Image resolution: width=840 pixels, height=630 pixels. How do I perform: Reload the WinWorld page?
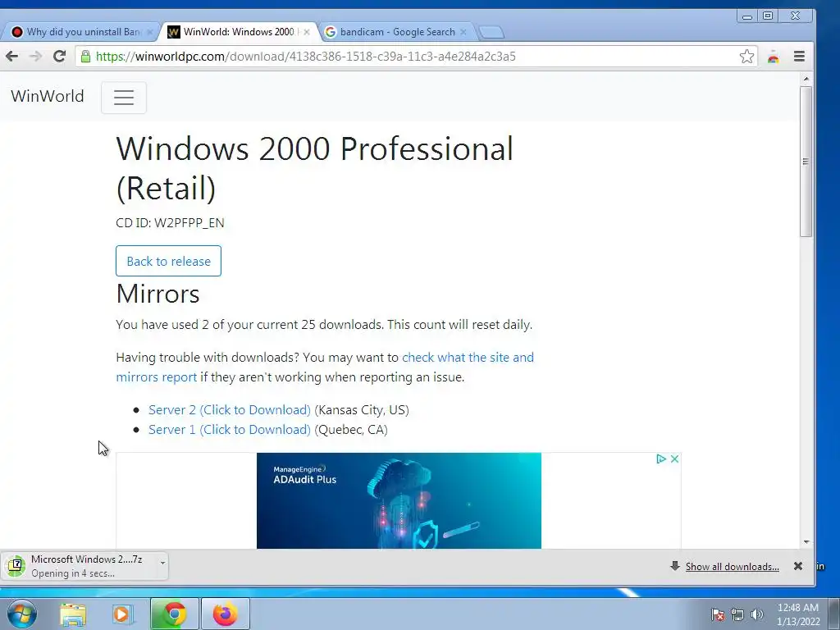59,57
